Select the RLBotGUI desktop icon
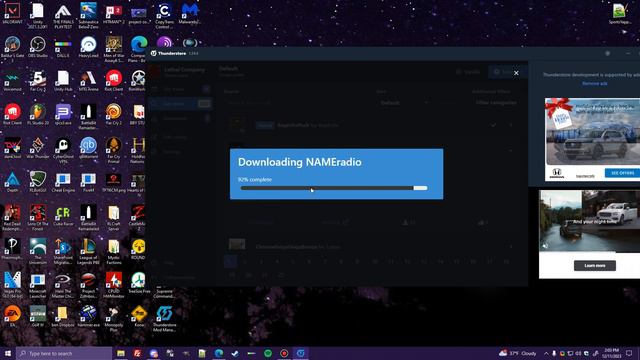Viewport: 640px width, 360px height. (x=38, y=182)
